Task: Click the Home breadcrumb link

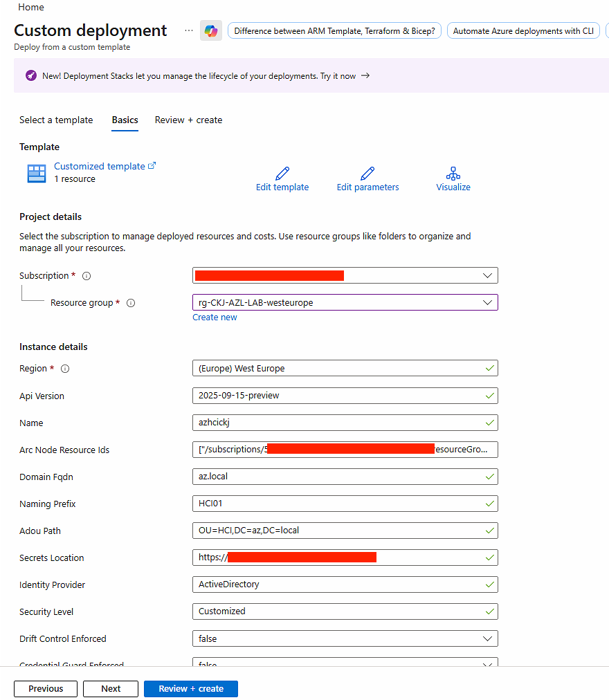Action: (x=31, y=7)
